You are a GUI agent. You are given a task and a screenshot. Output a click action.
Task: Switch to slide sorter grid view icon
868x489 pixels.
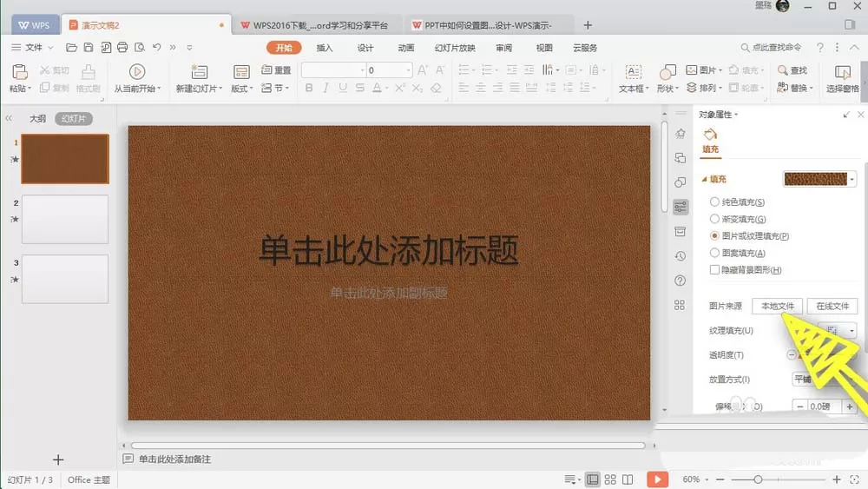(x=610, y=479)
